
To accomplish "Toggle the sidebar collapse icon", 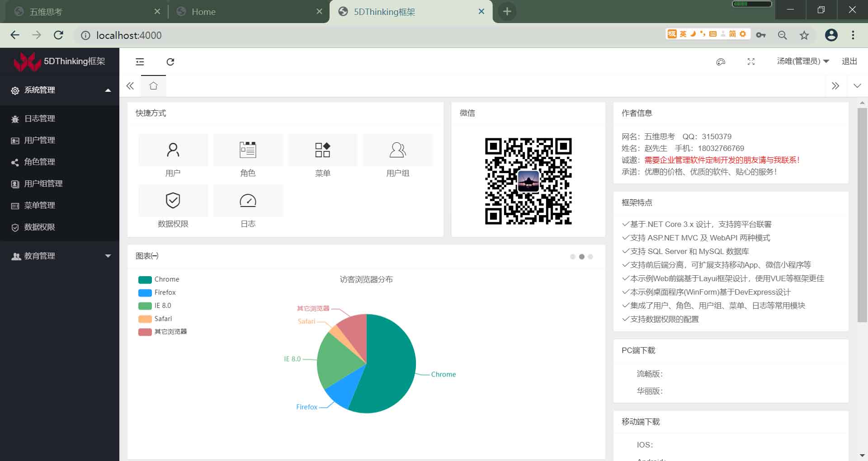I will pos(140,62).
